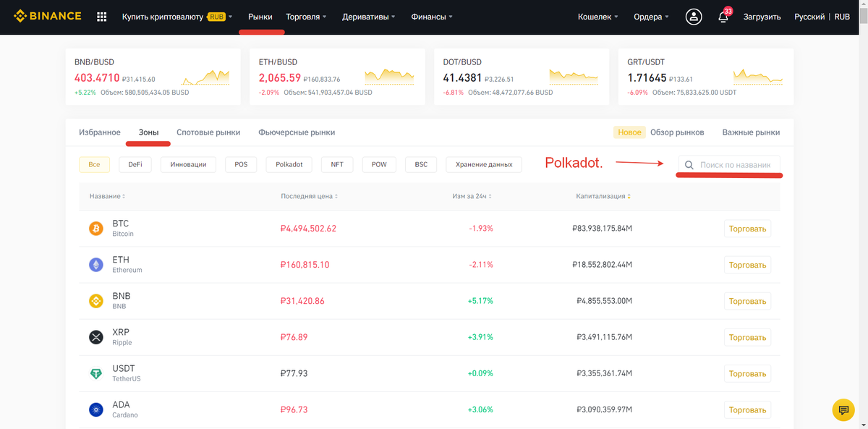Open the user profile icon

coord(694,17)
